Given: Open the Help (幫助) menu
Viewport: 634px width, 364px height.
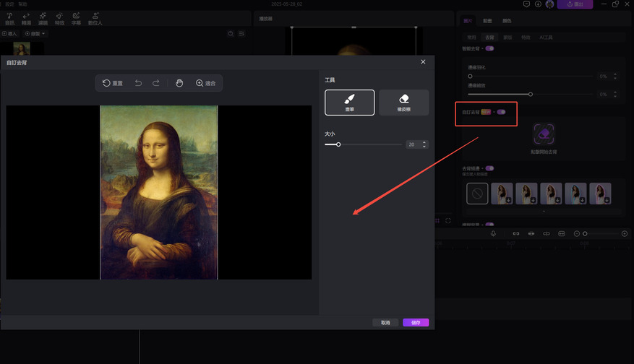Looking at the screenshot, I should click(x=22, y=4).
